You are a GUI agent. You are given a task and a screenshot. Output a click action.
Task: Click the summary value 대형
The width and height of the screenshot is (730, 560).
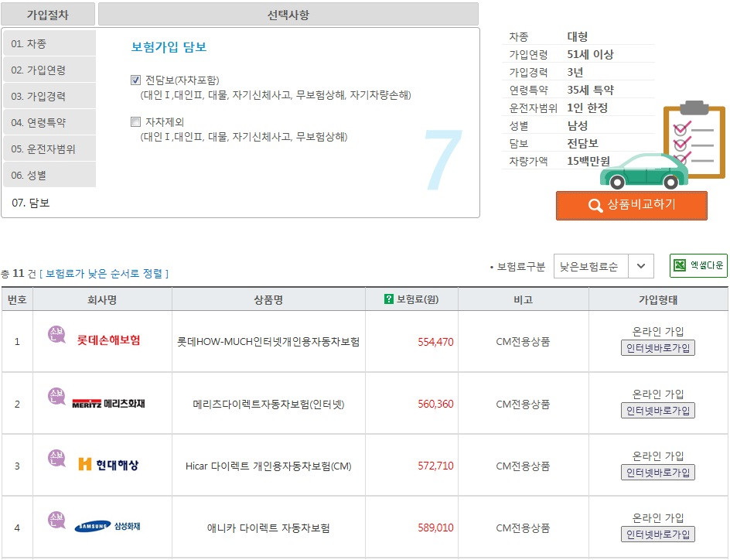click(x=578, y=36)
